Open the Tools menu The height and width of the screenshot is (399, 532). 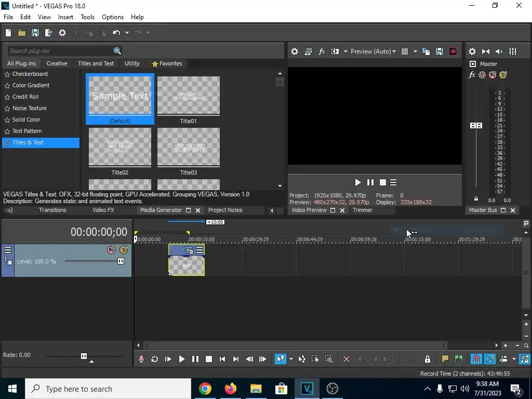tap(87, 17)
